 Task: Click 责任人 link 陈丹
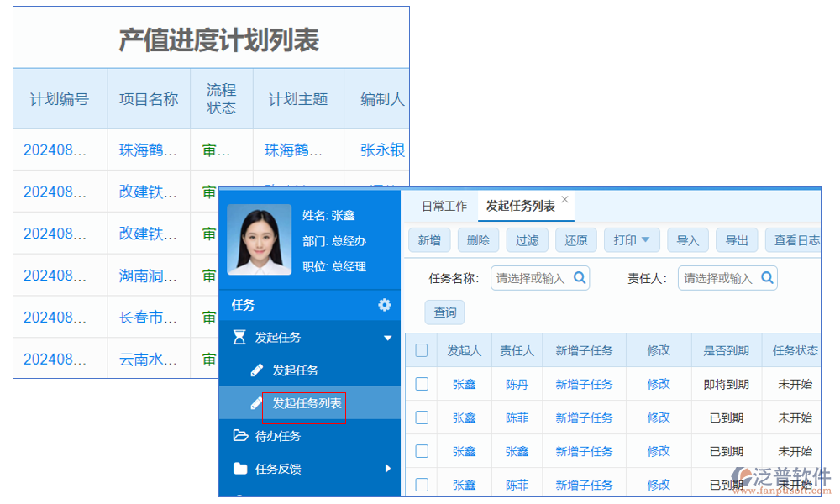[517, 384]
